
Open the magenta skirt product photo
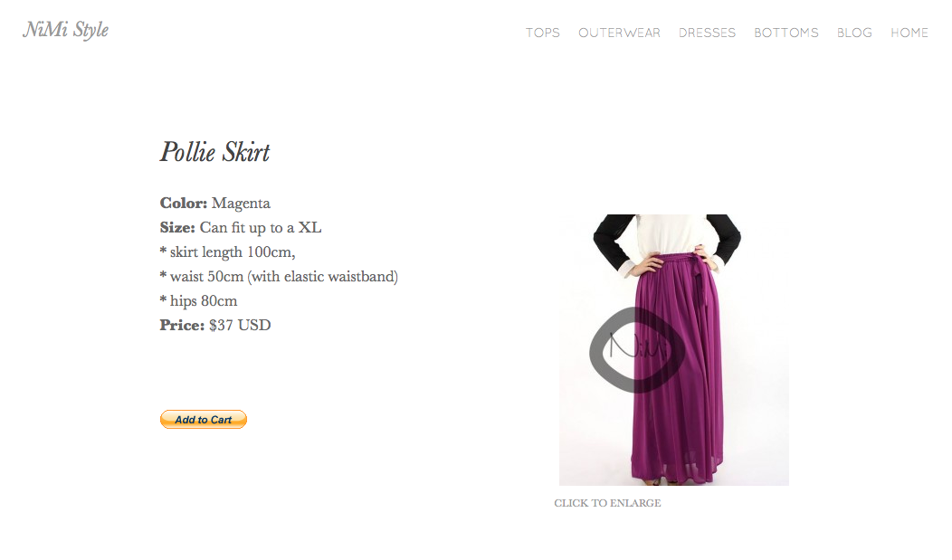point(674,349)
